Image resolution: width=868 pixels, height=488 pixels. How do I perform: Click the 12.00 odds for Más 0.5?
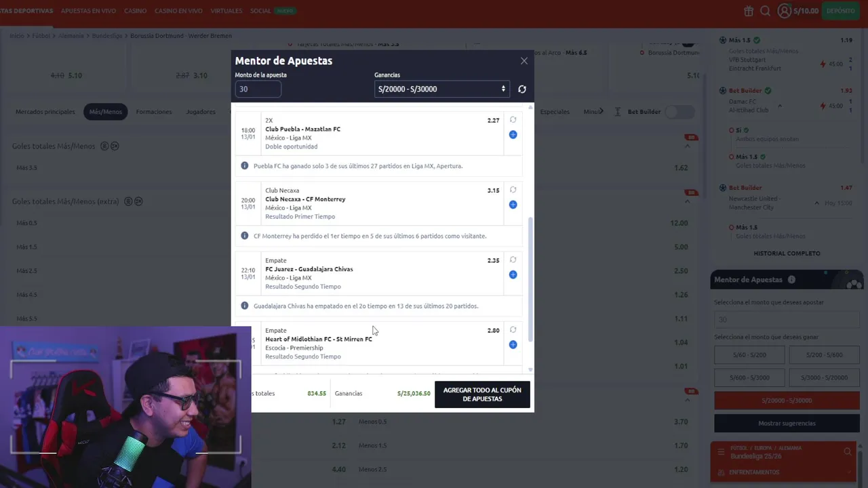tap(679, 223)
